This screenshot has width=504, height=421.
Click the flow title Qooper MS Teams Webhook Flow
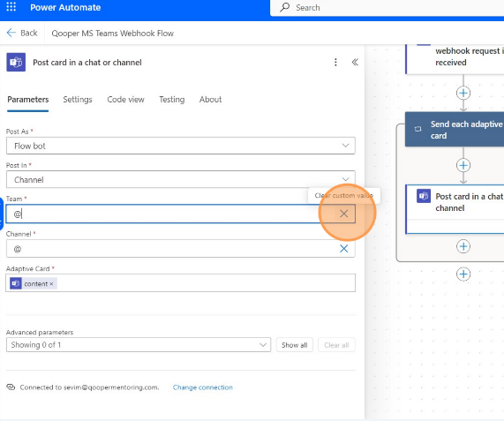click(x=112, y=34)
